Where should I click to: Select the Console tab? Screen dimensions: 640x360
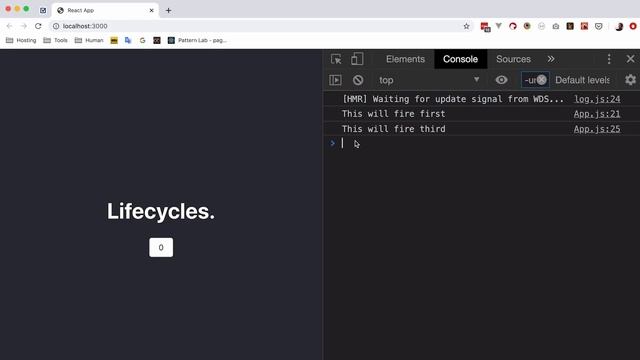(x=460, y=59)
